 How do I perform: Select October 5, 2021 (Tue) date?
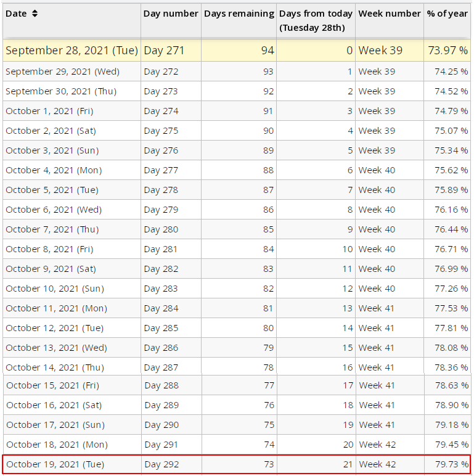click(x=52, y=190)
